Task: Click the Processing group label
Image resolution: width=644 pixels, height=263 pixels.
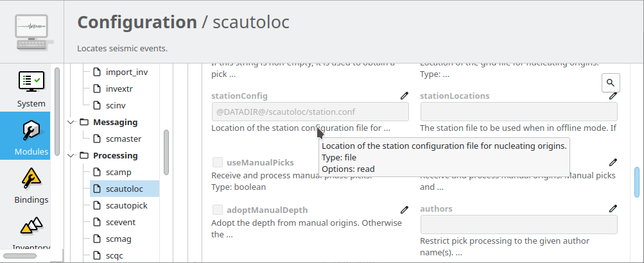Action: click(x=116, y=155)
